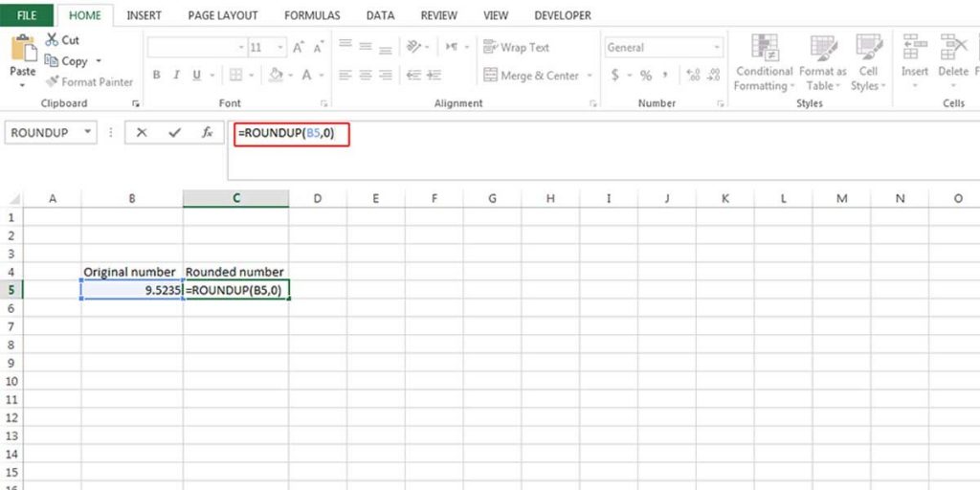The width and height of the screenshot is (980, 490).
Task: Activate the Format Painter brush
Action: point(53,81)
